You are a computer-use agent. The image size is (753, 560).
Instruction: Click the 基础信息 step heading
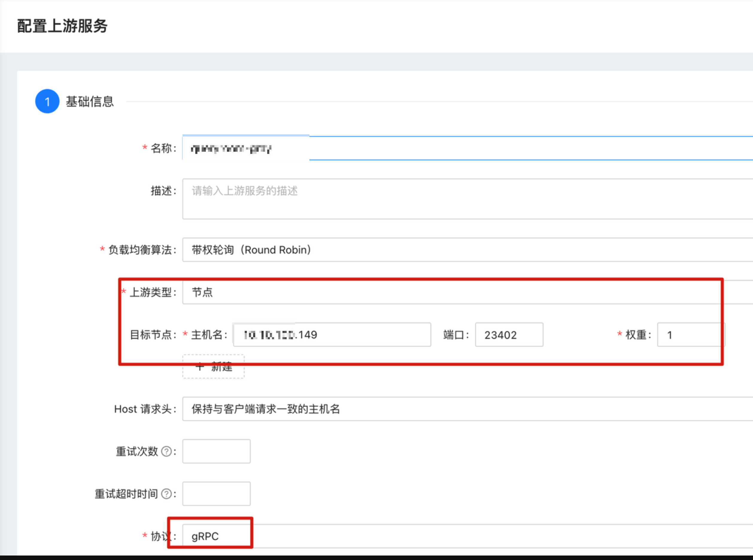pos(90,102)
